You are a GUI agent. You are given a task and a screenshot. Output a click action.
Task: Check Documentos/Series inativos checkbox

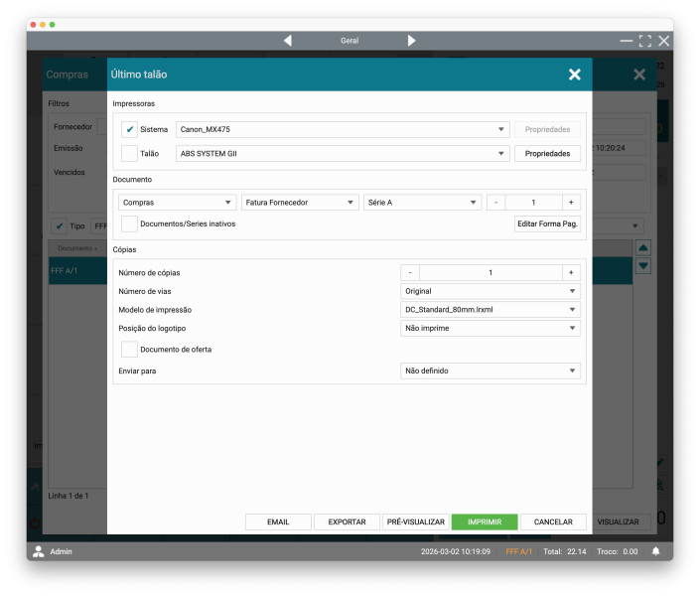click(129, 223)
